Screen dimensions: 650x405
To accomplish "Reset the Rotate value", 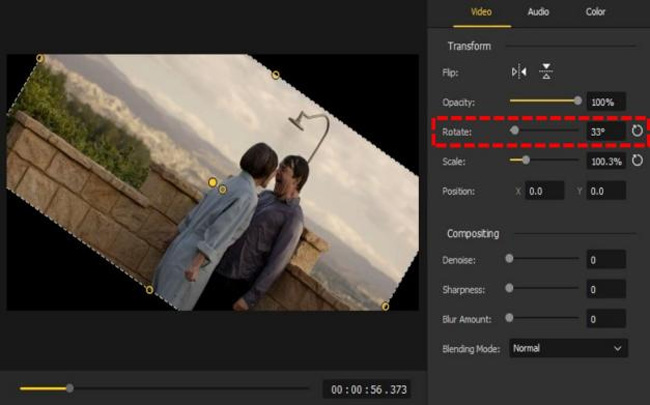I will coord(637,131).
